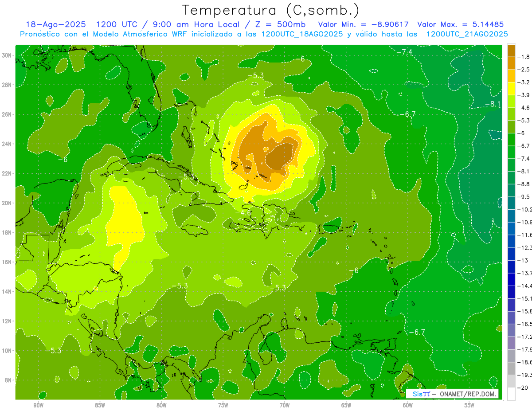The image size is (532, 411).
Task: Select the green swatch between -6 and -6.7
Action: [511, 139]
